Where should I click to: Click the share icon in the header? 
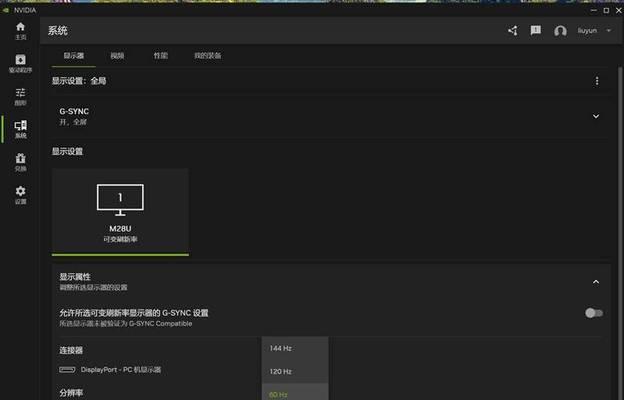coord(513,31)
